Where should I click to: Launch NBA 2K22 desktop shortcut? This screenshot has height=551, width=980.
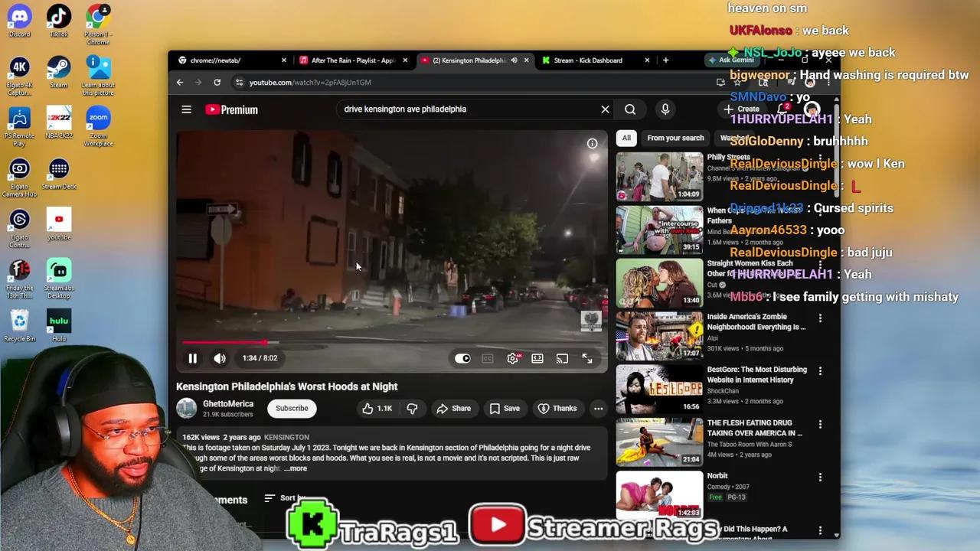coord(59,122)
